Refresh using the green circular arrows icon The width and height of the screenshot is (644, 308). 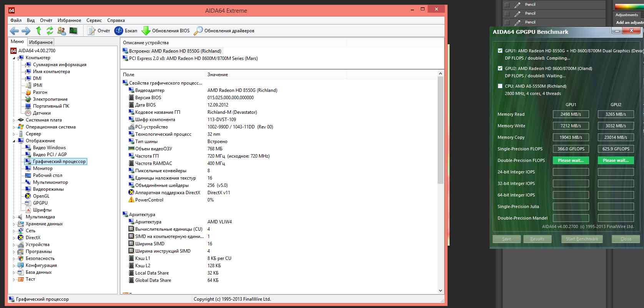(50, 31)
